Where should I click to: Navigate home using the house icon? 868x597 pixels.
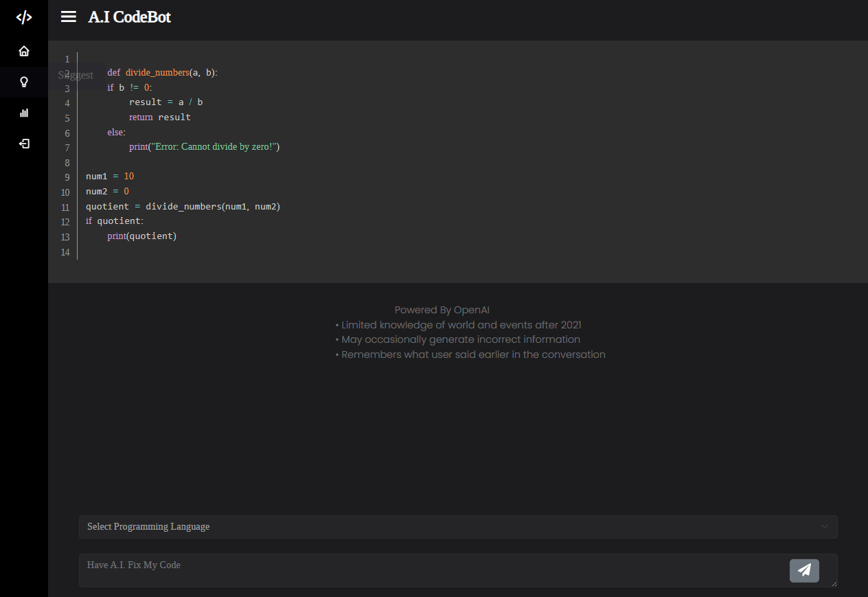click(24, 51)
